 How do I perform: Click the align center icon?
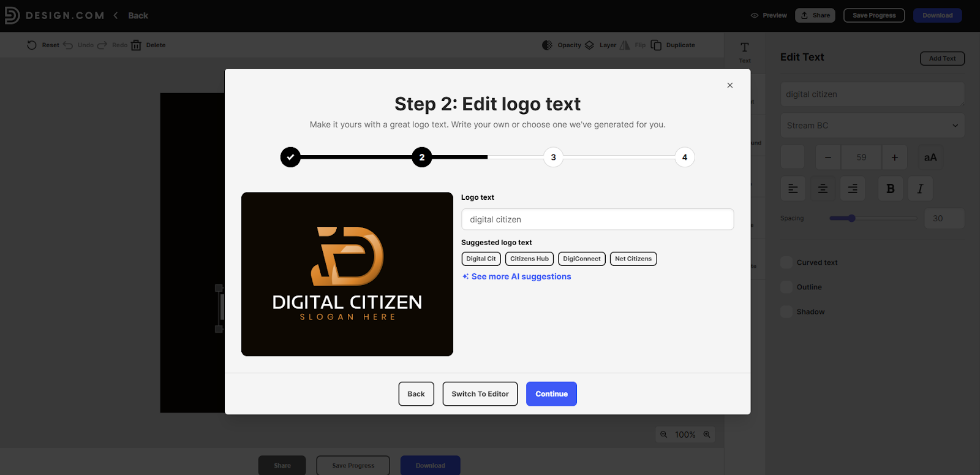[x=823, y=189]
